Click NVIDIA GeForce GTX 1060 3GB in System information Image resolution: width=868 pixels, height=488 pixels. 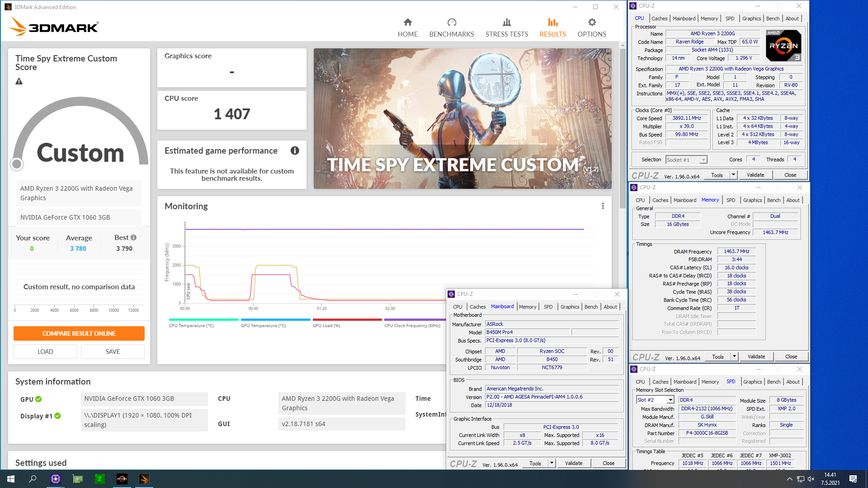click(x=144, y=399)
